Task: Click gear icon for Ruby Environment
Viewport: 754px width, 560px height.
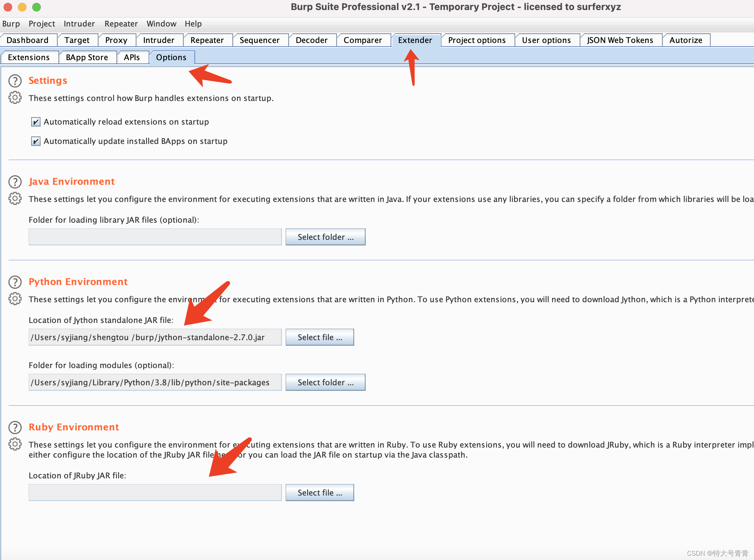Action: [15, 444]
